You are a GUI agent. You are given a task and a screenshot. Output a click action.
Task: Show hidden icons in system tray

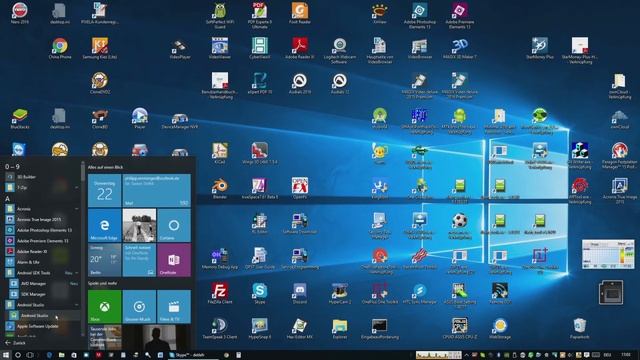[467, 355]
